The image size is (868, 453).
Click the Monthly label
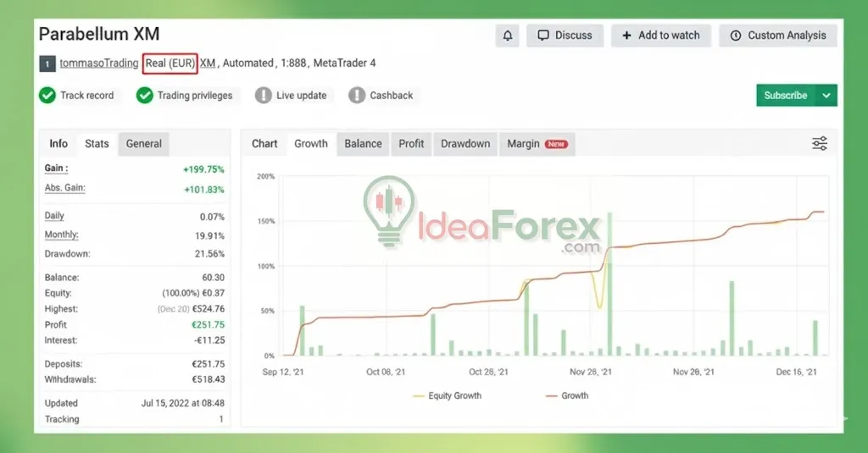click(x=61, y=235)
